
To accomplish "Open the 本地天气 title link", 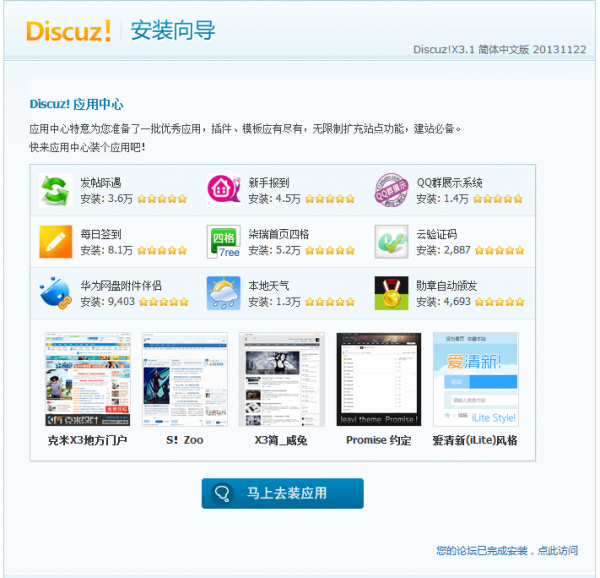I will point(269,286).
